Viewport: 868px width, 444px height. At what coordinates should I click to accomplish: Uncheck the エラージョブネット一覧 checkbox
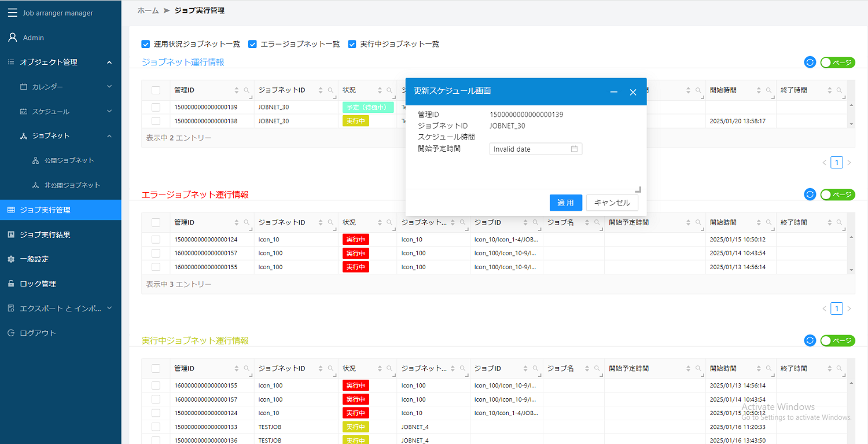pos(252,43)
